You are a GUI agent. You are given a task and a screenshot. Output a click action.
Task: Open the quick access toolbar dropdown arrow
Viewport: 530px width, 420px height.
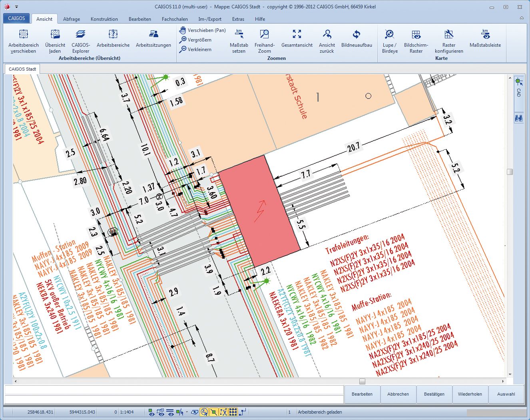16,7
